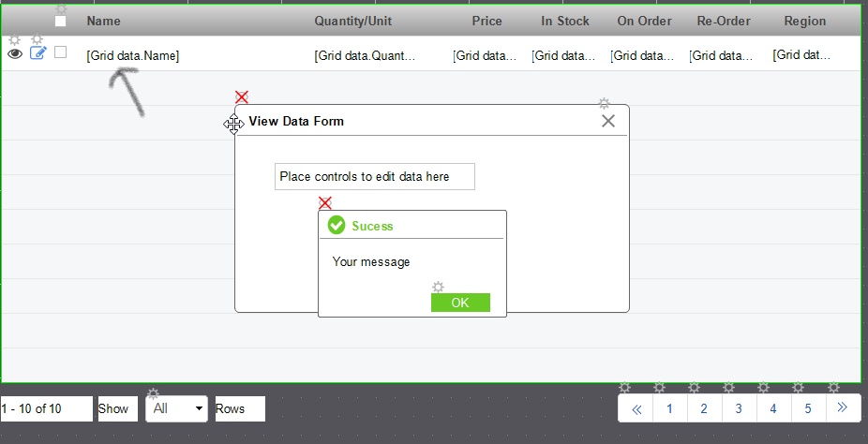Check the row checkbox beside the edit icon

point(61,52)
